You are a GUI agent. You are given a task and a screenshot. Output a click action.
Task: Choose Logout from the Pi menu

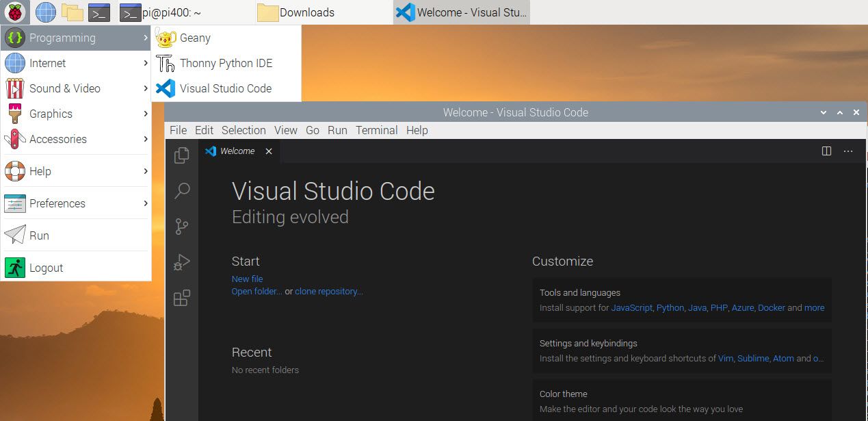point(76,268)
